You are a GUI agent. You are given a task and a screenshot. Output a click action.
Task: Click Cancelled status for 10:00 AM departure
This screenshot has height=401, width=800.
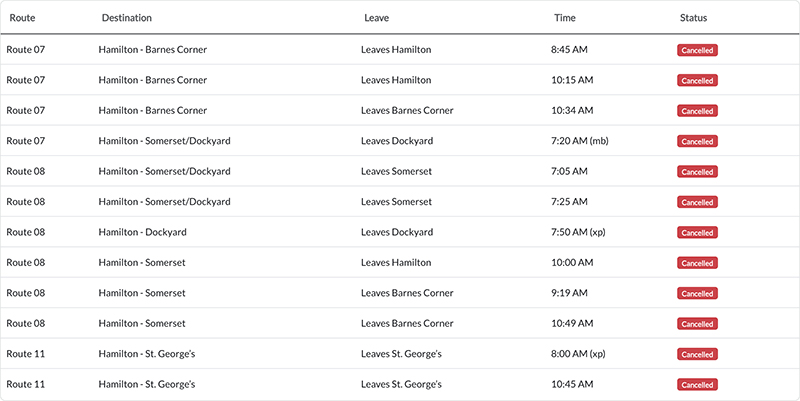click(x=697, y=263)
